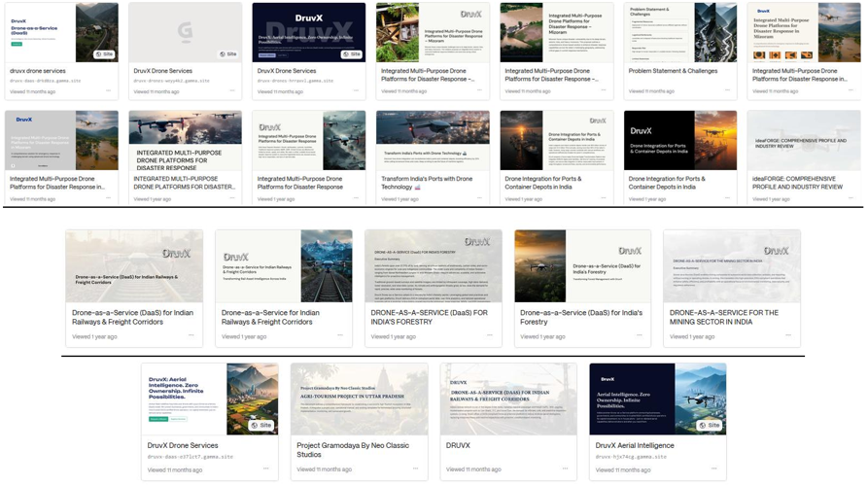Select Mining Sector in India document thumbnail
This screenshot has height=486, width=868.
[732, 266]
